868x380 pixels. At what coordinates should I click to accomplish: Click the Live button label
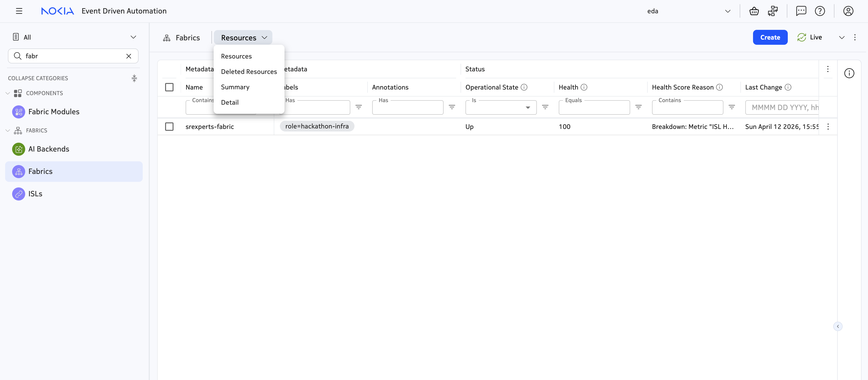coord(816,37)
